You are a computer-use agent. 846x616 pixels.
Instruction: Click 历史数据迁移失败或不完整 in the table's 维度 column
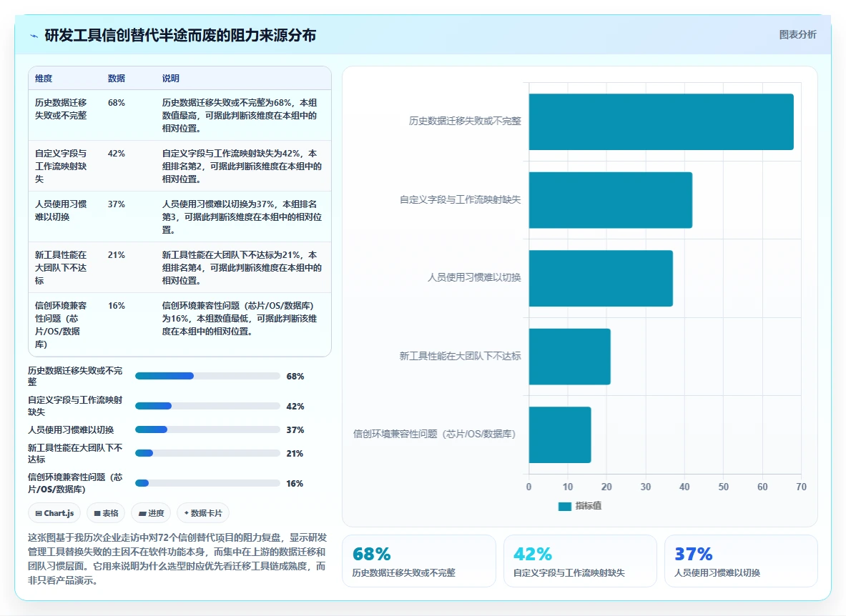[x=61, y=109]
